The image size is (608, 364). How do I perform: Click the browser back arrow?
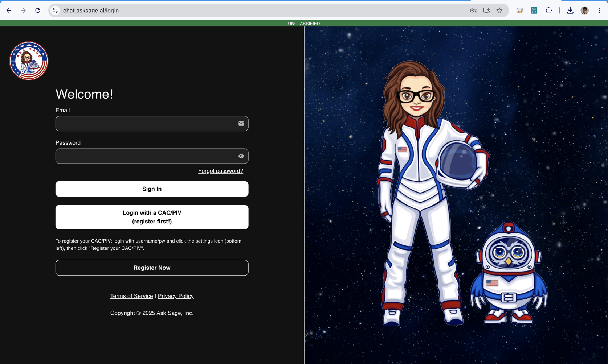pyautogui.click(x=9, y=11)
